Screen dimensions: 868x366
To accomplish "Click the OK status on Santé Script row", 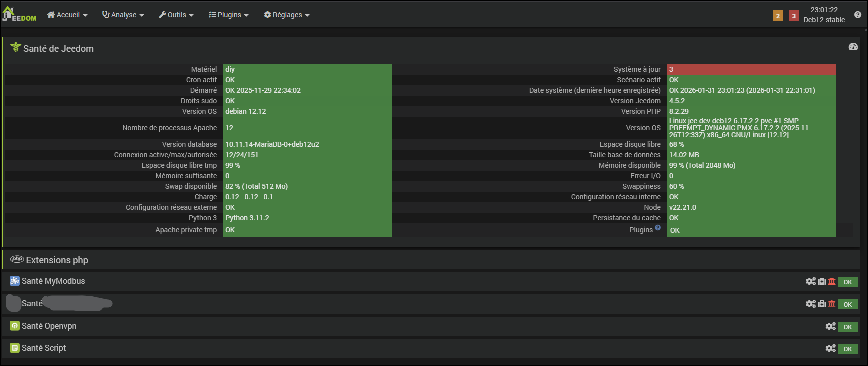I will pos(847,349).
